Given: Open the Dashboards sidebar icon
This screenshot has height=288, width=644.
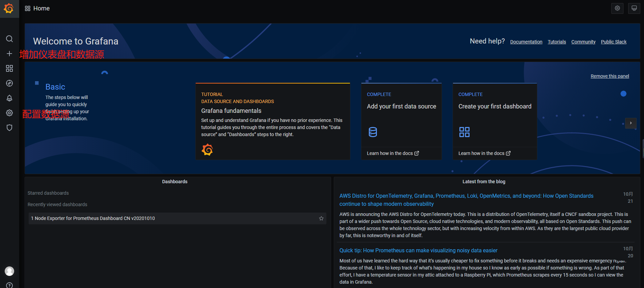Looking at the screenshot, I should [x=9, y=68].
